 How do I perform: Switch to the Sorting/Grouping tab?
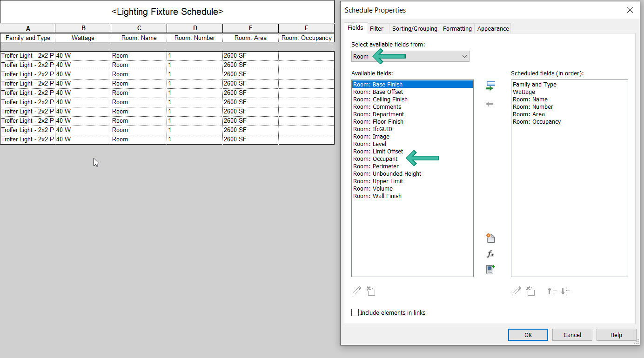(414, 28)
